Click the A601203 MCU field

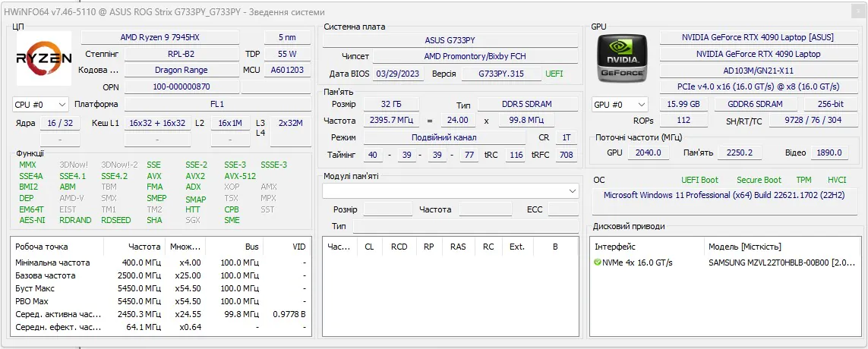(x=287, y=71)
